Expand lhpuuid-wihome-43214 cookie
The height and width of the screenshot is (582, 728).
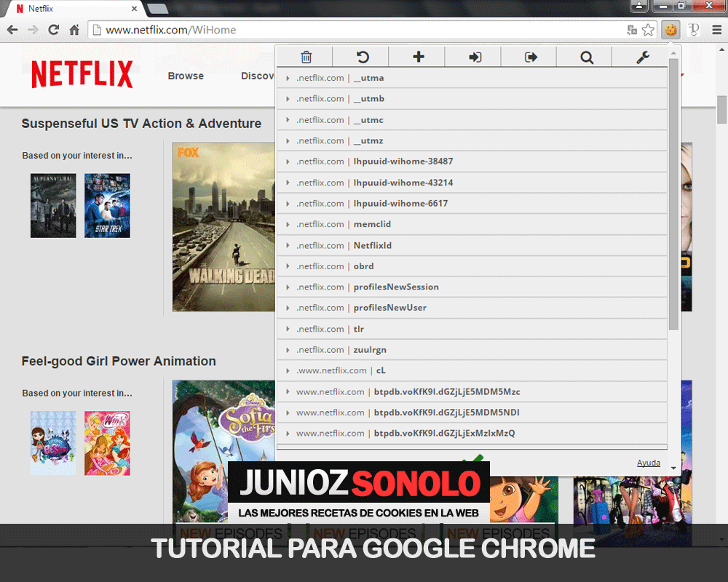click(472, 183)
